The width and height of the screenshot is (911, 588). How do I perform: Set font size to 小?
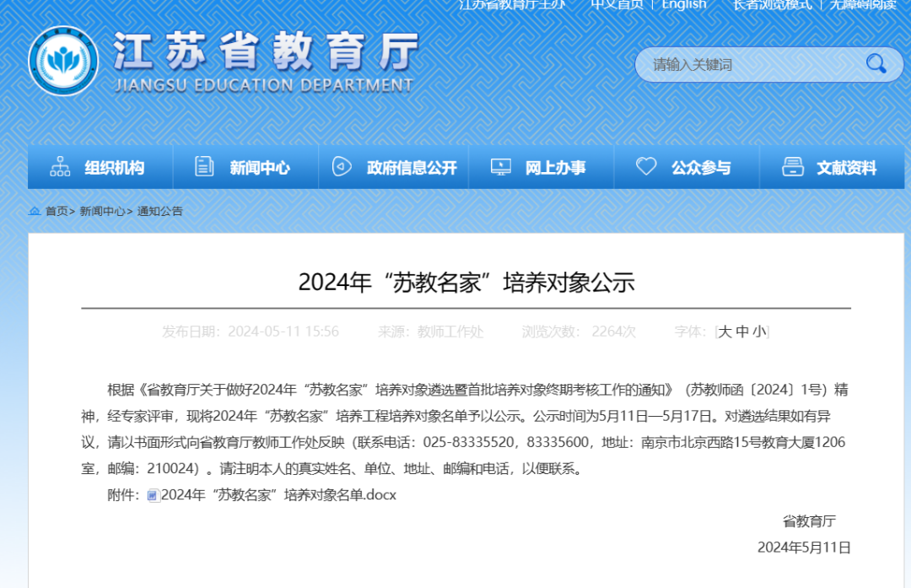759,332
